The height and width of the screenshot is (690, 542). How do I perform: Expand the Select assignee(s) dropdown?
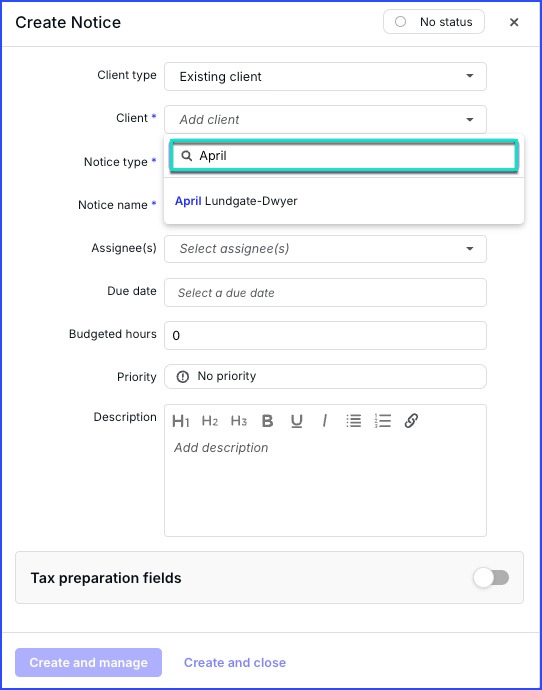pos(326,249)
